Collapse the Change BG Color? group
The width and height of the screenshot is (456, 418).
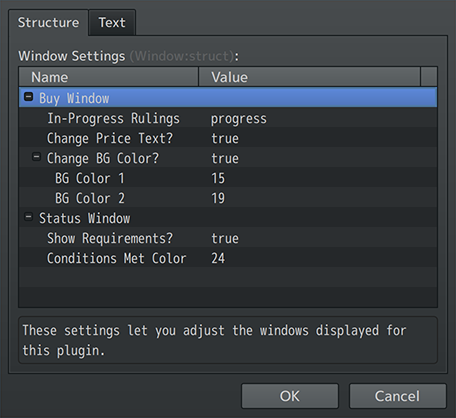point(36,157)
